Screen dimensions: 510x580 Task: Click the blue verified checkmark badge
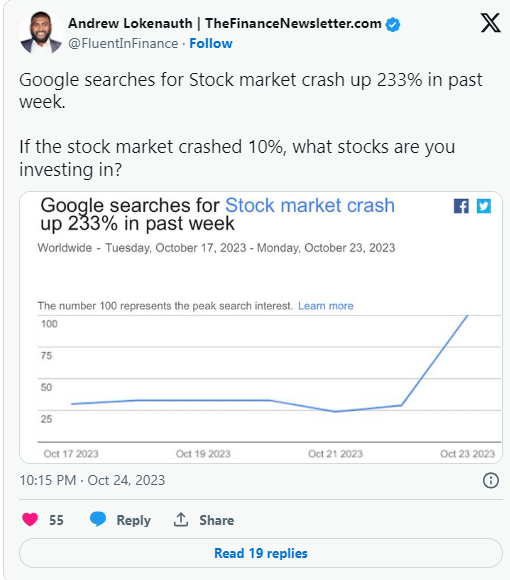(x=392, y=24)
